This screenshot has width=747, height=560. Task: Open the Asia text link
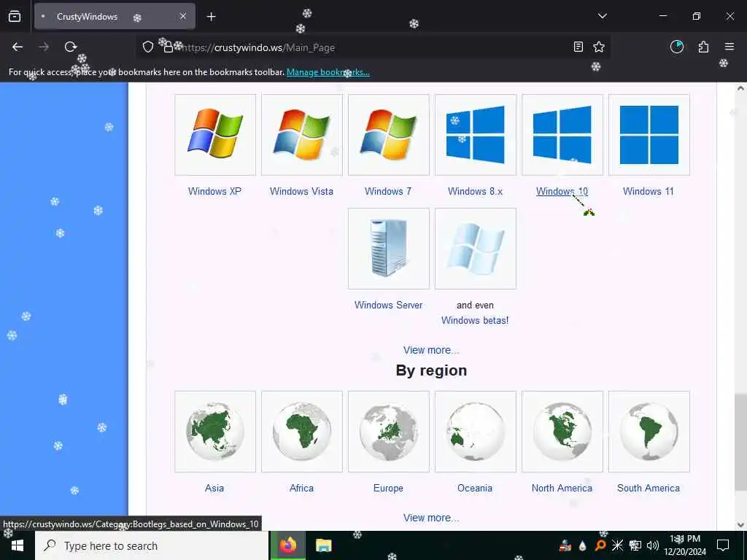(214, 488)
